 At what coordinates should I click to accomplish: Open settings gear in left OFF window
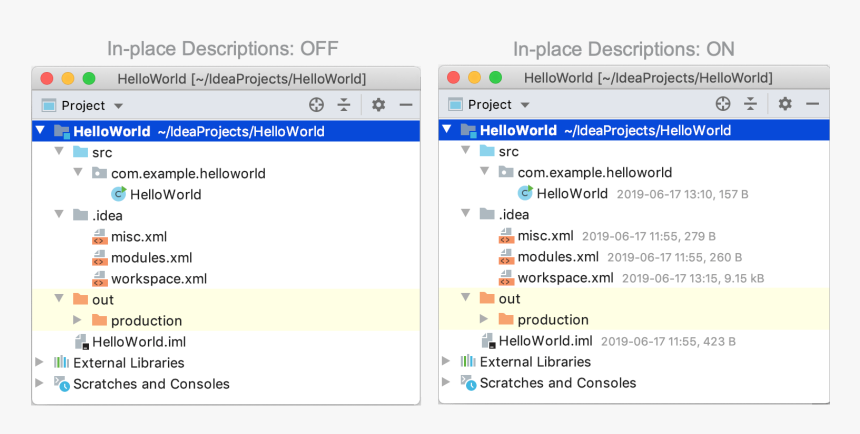coord(378,105)
